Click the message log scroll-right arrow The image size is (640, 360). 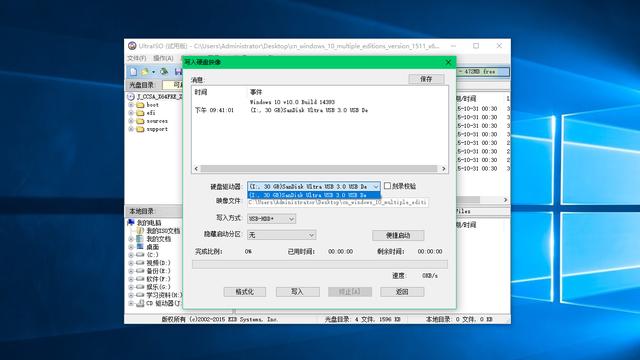pyautogui.click(x=443, y=169)
